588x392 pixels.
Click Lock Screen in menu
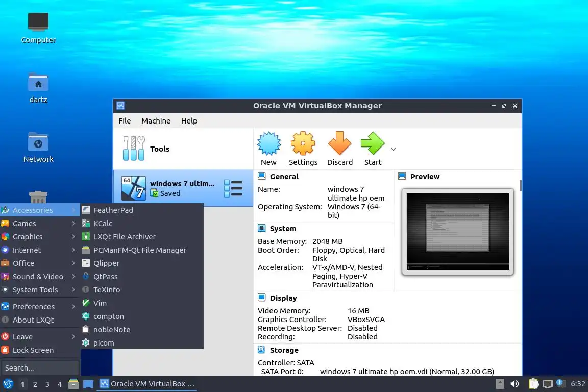tap(40, 350)
